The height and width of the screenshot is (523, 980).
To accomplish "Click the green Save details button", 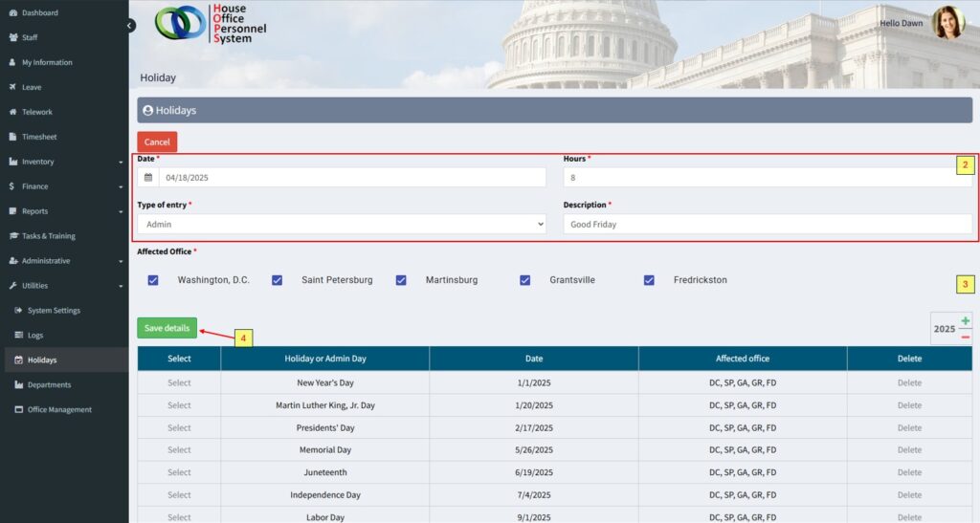I will (167, 328).
